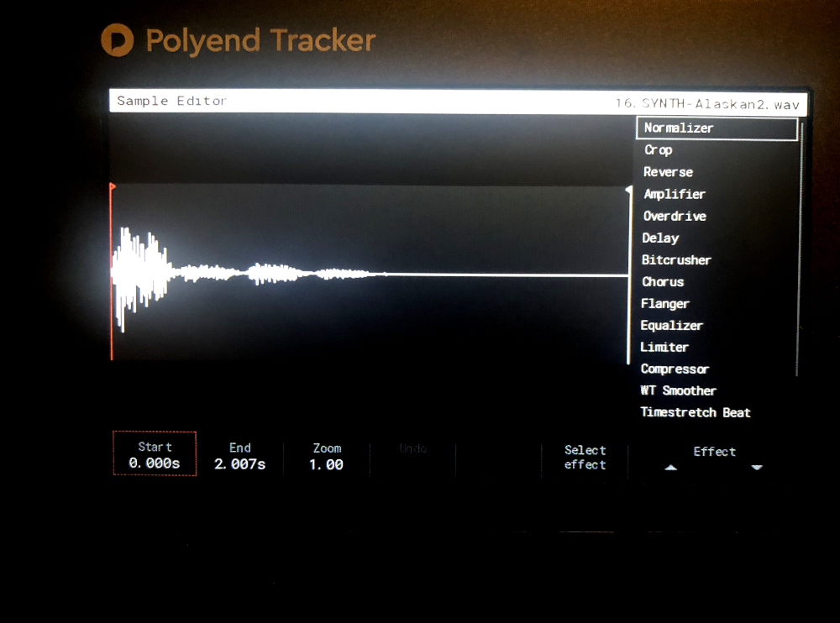This screenshot has width=840, height=623.
Task: Choose the Equalizer effect
Action: pos(671,326)
